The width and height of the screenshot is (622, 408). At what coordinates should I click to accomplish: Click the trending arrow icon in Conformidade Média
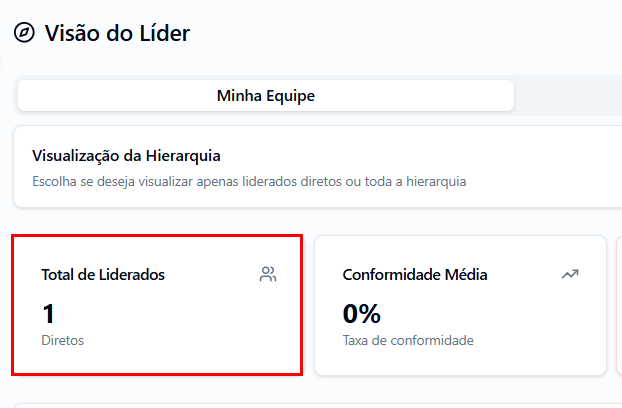point(570,274)
